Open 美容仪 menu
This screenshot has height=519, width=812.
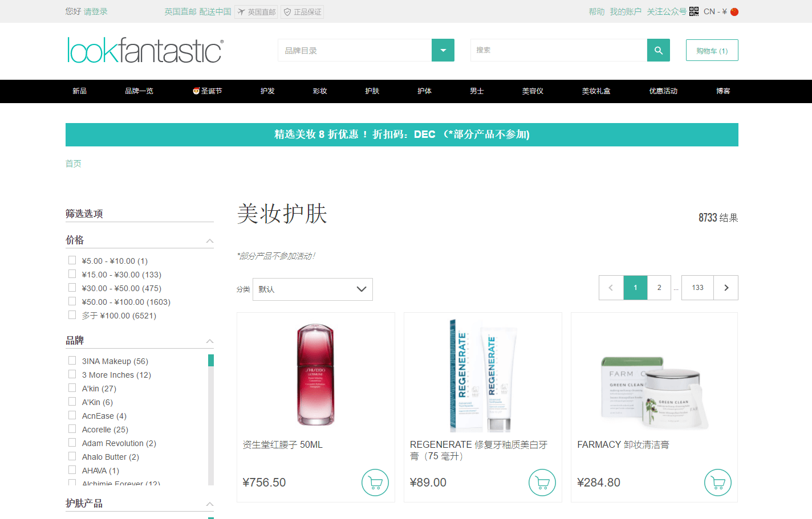(x=533, y=91)
